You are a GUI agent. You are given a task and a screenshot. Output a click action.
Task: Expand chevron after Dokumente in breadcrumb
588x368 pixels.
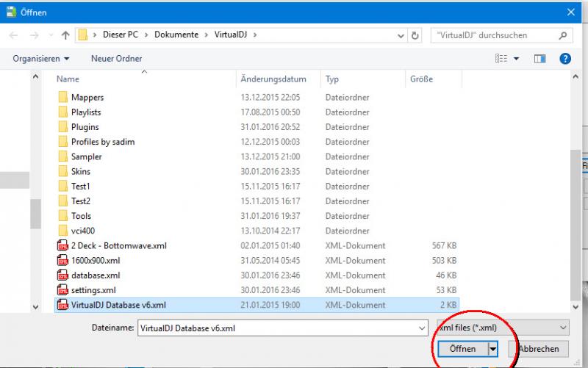tap(207, 35)
